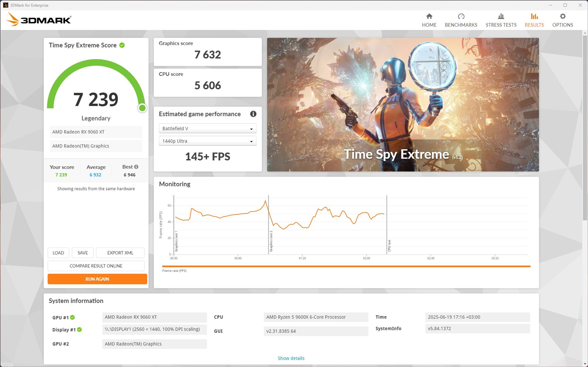Click the DISPLAY1 2560 × 1440 field

click(154, 329)
